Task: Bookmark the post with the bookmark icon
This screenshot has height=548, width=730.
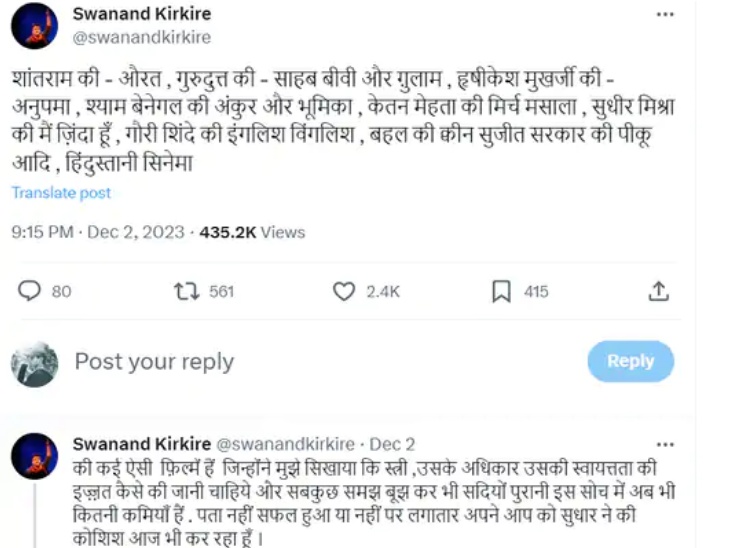Action: [502, 291]
